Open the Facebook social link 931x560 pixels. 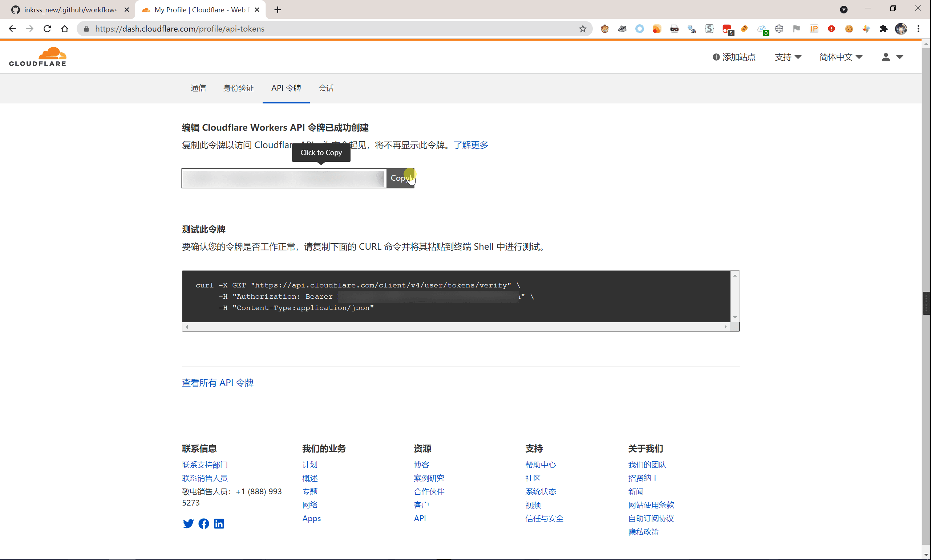pos(203,523)
